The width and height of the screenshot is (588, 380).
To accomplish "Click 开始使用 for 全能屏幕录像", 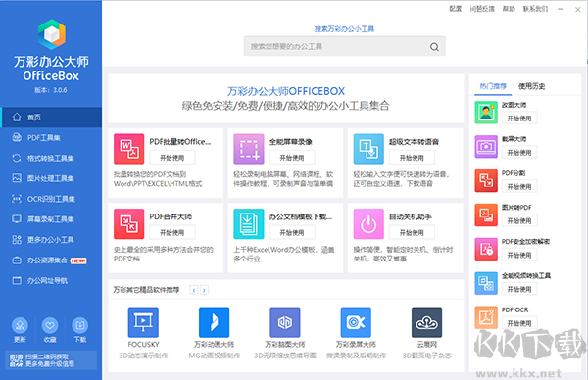I will pos(292,158).
